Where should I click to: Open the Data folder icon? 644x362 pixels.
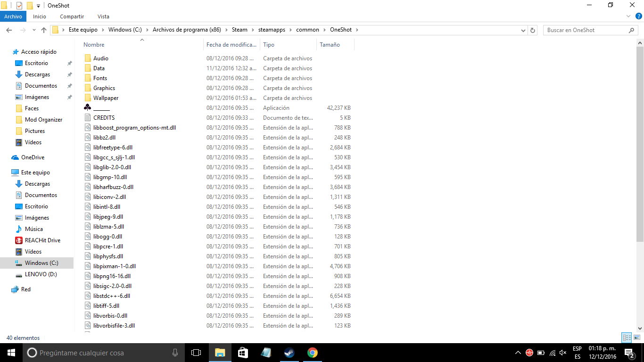(88, 68)
